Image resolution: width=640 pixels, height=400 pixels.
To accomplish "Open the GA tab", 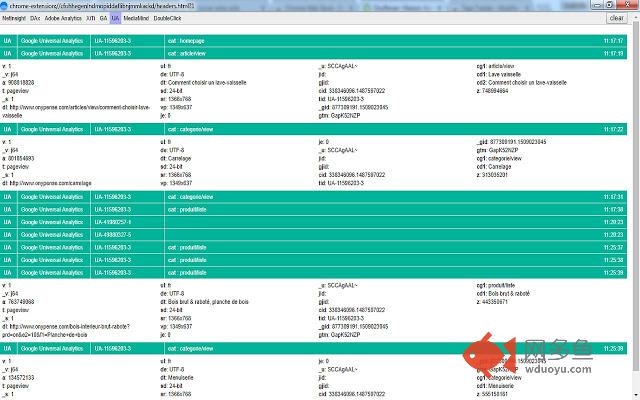I will click(103, 18).
